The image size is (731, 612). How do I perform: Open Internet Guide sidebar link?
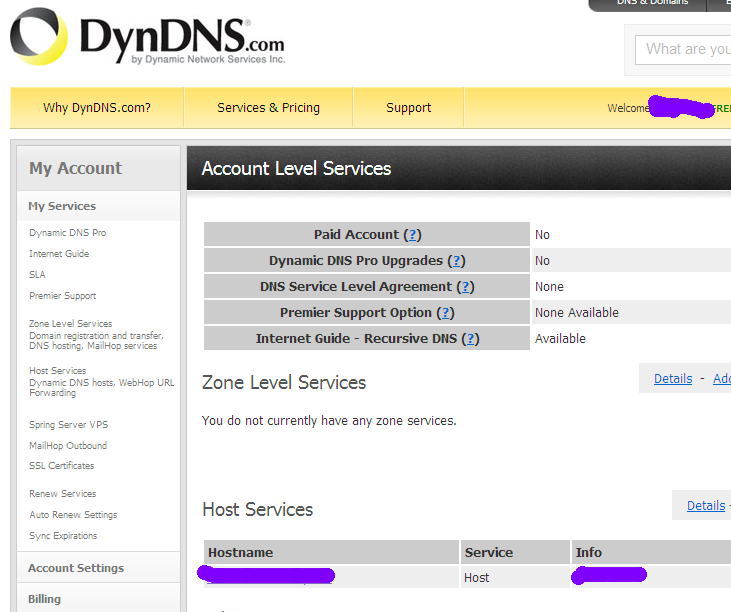point(59,254)
